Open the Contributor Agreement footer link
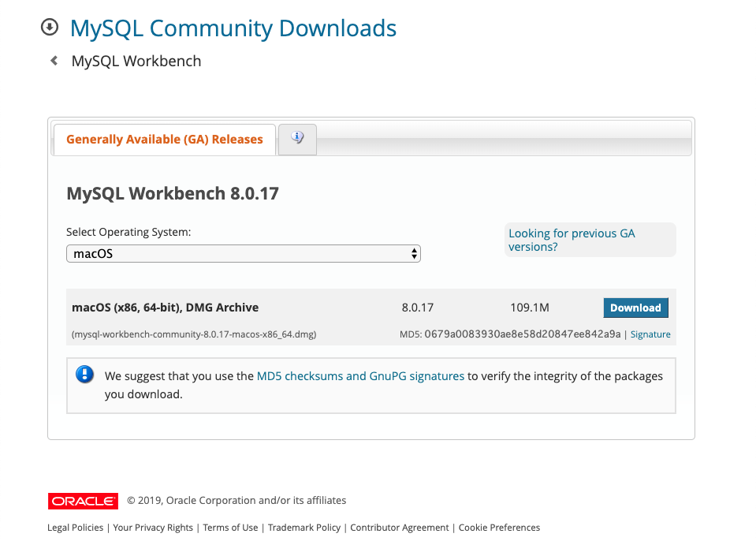The image size is (756, 541). tap(399, 528)
